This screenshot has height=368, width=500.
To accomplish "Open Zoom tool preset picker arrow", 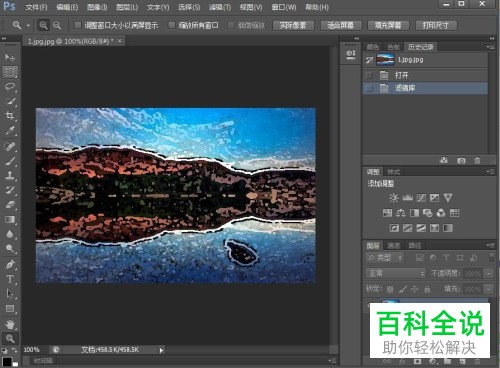I will click(x=28, y=26).
